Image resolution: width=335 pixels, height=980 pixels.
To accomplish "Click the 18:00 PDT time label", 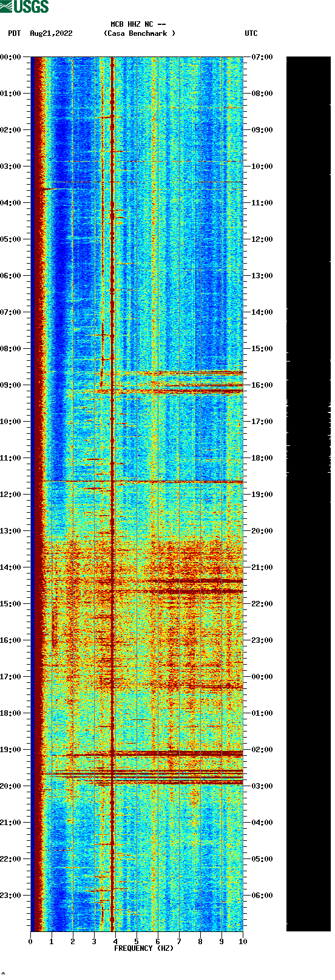I will [x=10, y=713].
